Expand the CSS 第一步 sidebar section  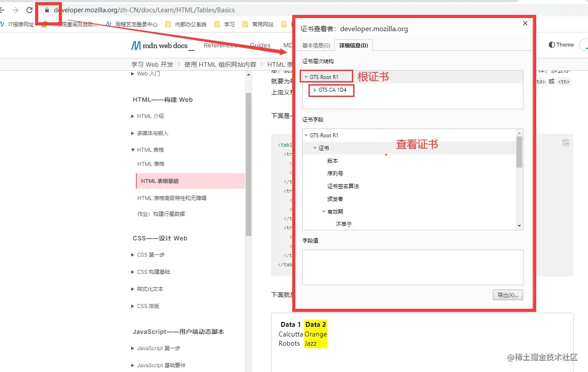pos(133,255)
